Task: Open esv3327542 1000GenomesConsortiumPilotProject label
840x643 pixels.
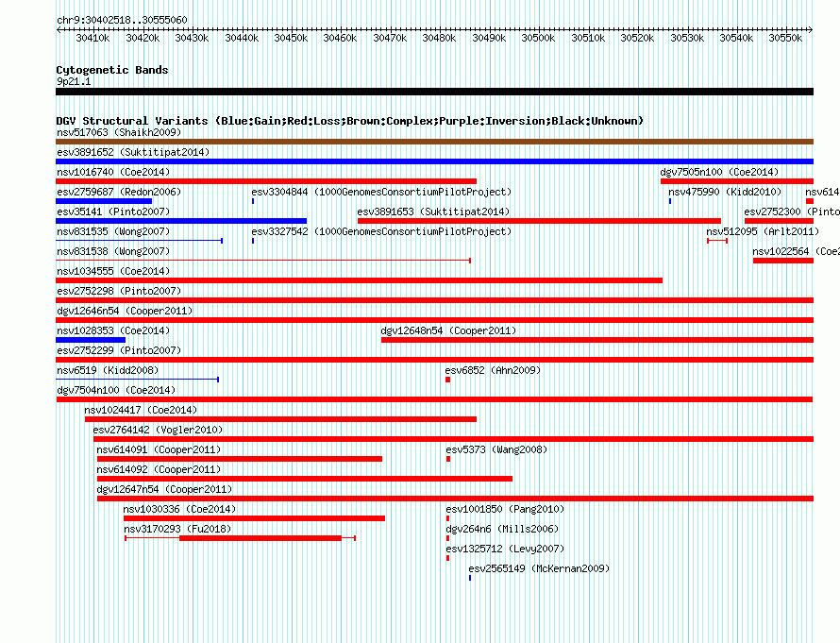Action: click(381, 231)
